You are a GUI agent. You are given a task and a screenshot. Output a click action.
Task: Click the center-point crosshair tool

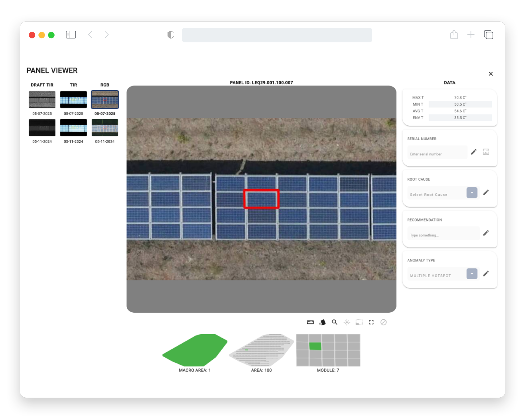(x=347, y=322)
